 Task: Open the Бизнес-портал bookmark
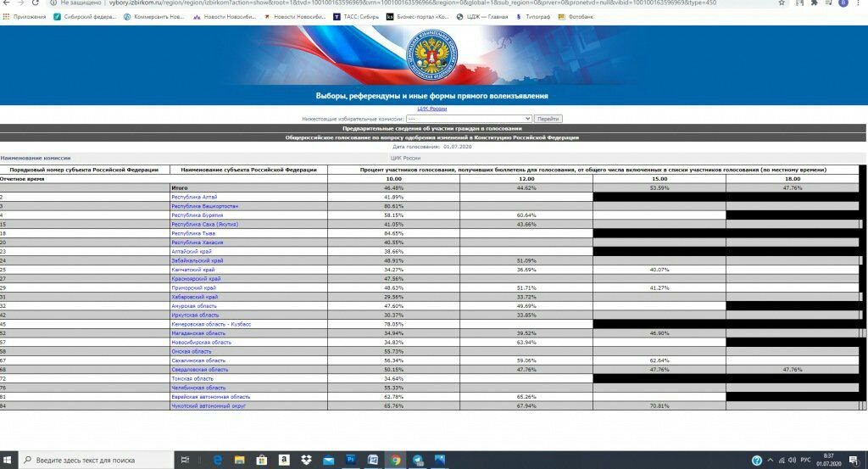[417, 17]
